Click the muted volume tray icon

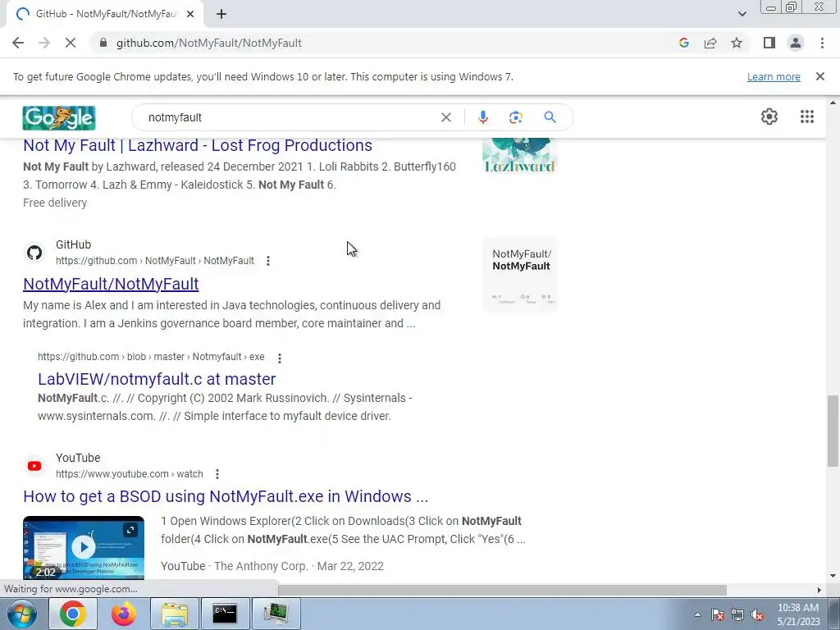click(x=757, y=614)
